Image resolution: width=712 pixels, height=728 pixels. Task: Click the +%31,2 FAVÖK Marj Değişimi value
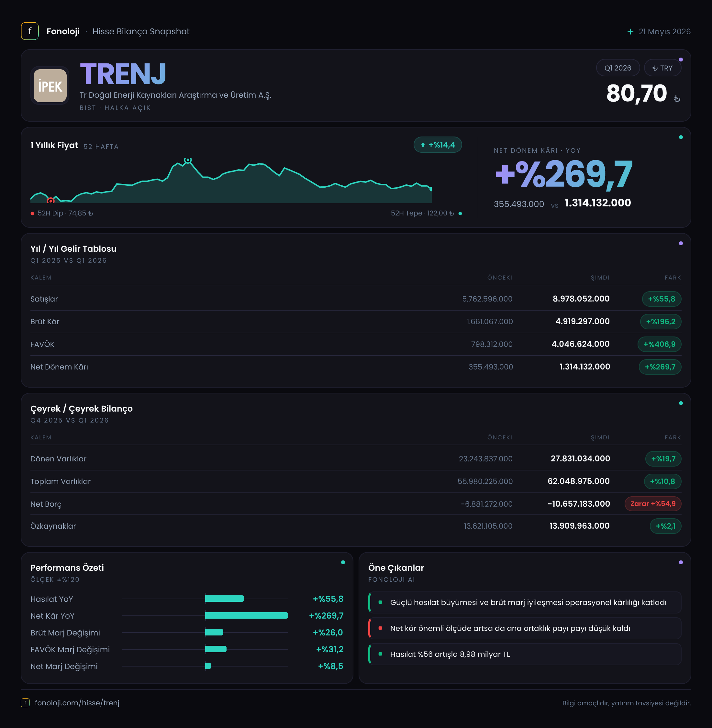(x=330, y=649)
